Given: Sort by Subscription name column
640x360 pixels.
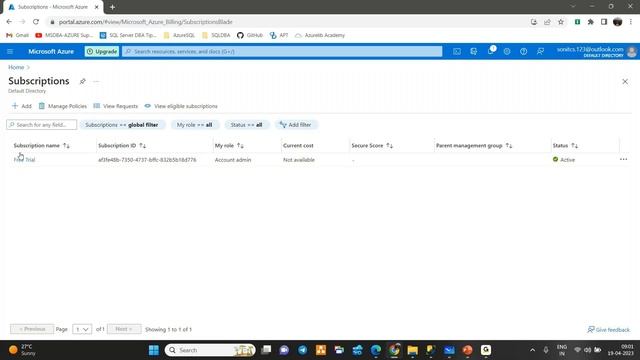Looking at the screenshot, I should pyautogui.click(x=42, y=146).
